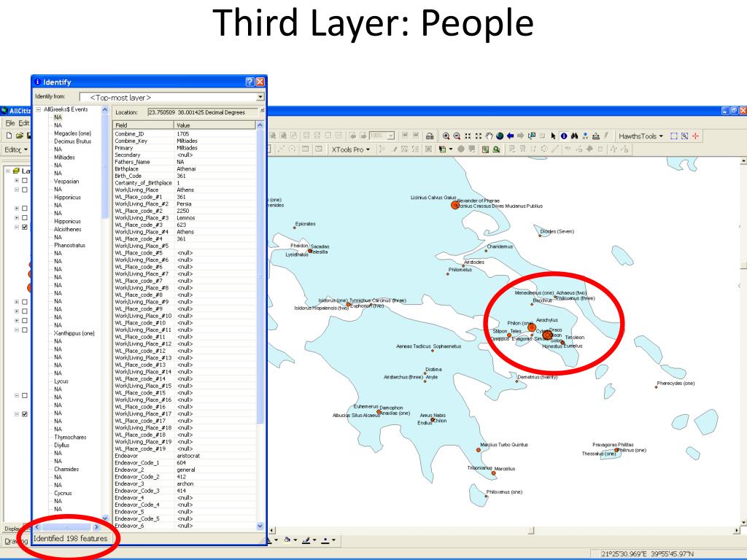Image resolution: width=747 pixels, height=560 pixels.
Task: Click the blue dashed rectangle HawthsTools icon
Action: pos(673,136)
